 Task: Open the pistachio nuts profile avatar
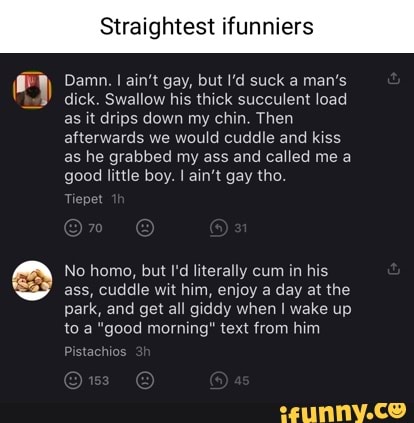coord(32,281)
